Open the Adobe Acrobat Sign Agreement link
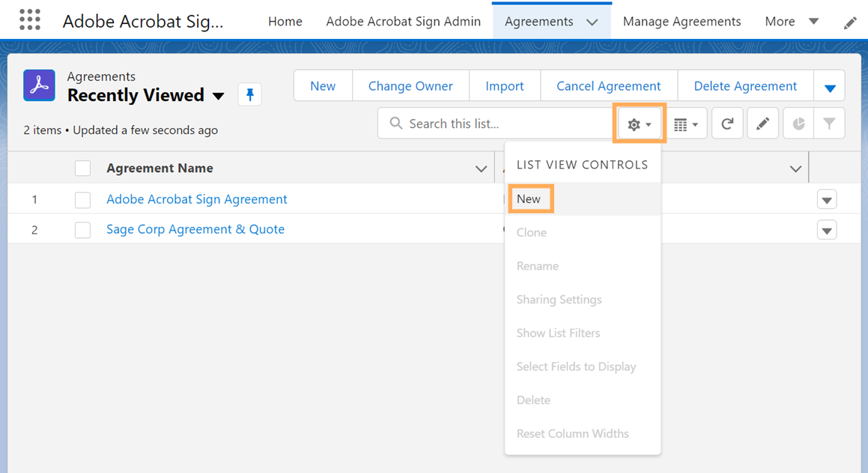 [x=197, y=199]
